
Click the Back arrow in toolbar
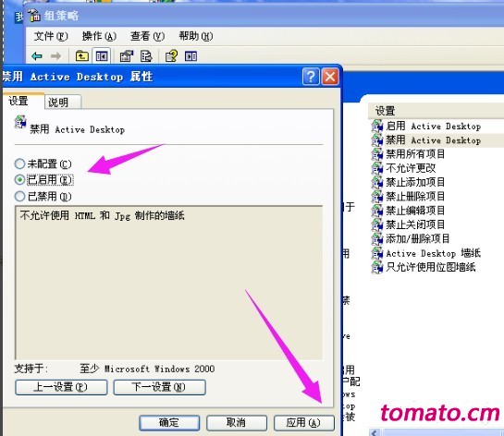point(37,56)
